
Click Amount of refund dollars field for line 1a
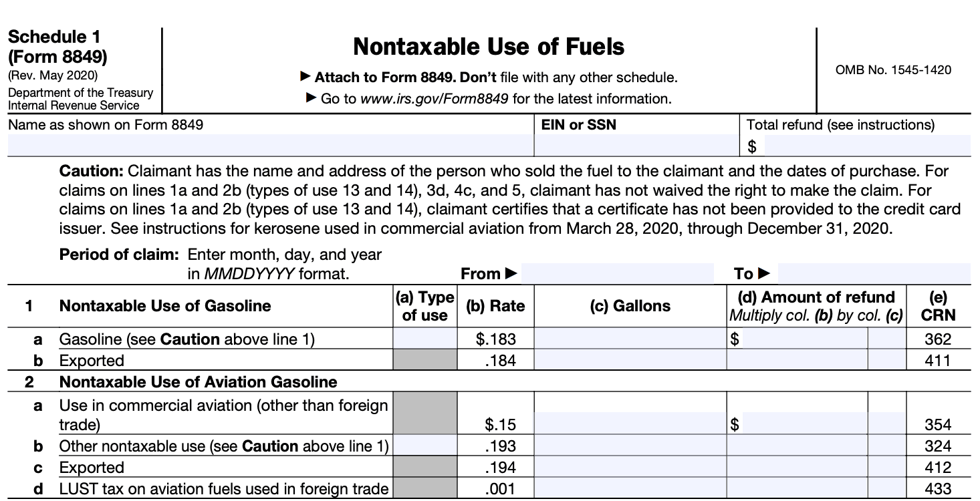click(x=804, y=339)
